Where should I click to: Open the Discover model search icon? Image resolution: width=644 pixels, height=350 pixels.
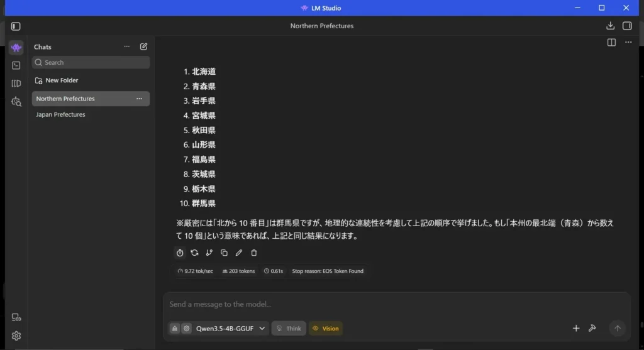[x=16, y=101]
